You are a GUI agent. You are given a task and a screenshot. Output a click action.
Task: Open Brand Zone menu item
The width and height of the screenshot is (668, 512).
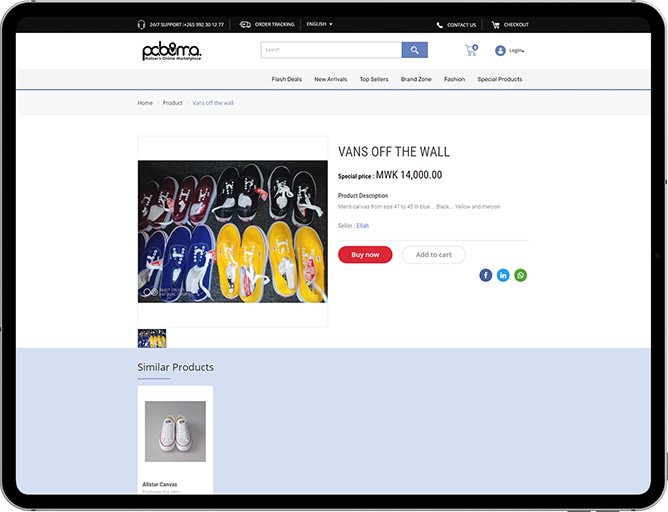(x=416, y=79)
